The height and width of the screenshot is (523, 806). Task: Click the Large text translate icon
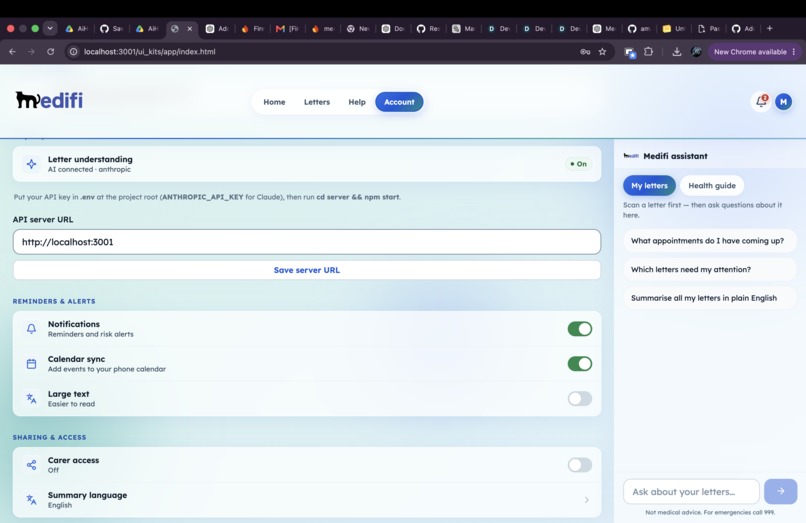point(31,399)
